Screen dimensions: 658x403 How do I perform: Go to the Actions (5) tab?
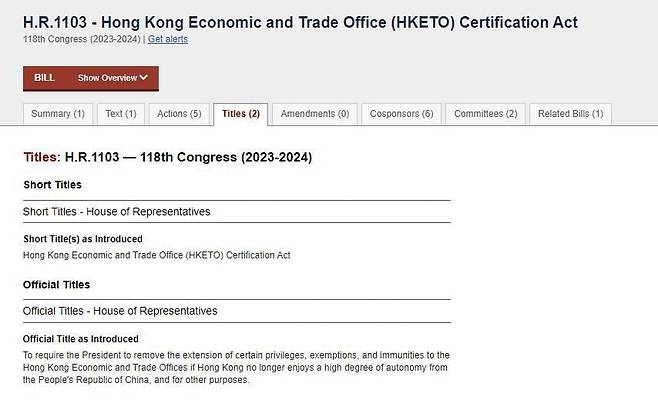pos(179,114)
